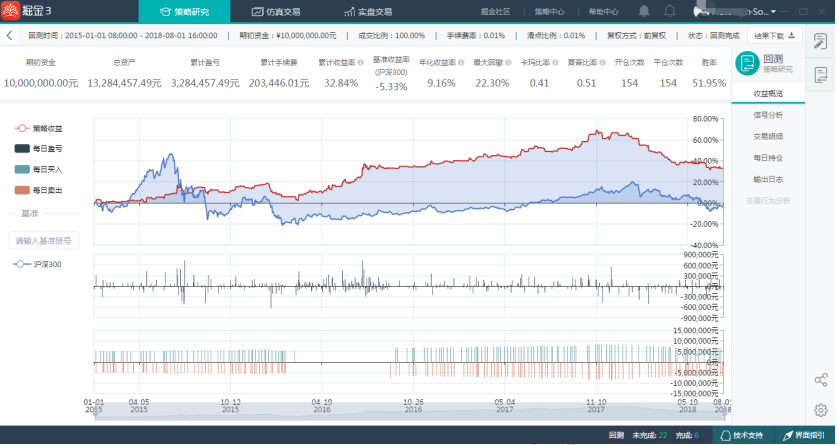Screen dimensions: 837x445
Task: Click 界面指引 button in status bar
Action: (804, 435)
